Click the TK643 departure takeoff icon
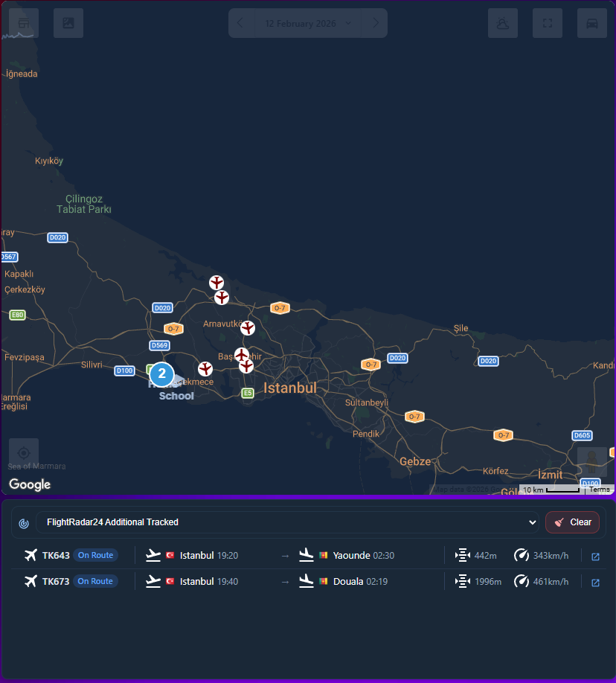Viewport: 616px width, 683px height. coord(153,555)
